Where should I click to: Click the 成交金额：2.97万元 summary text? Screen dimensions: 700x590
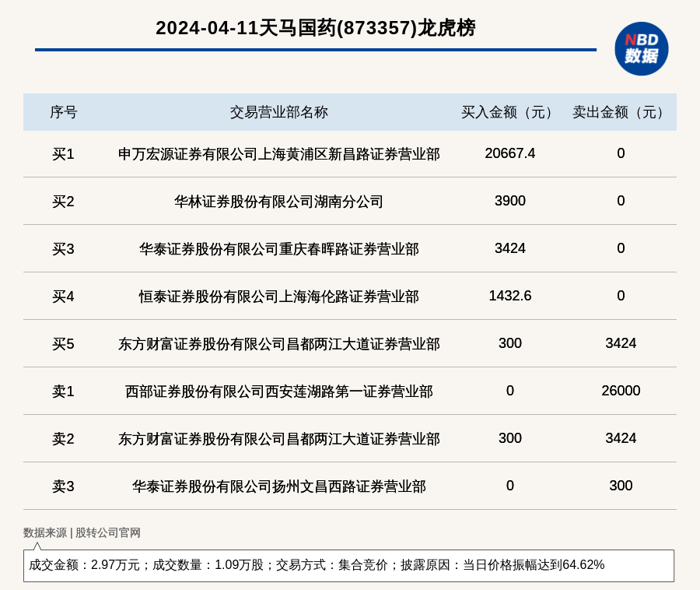[x=84, y=565]
